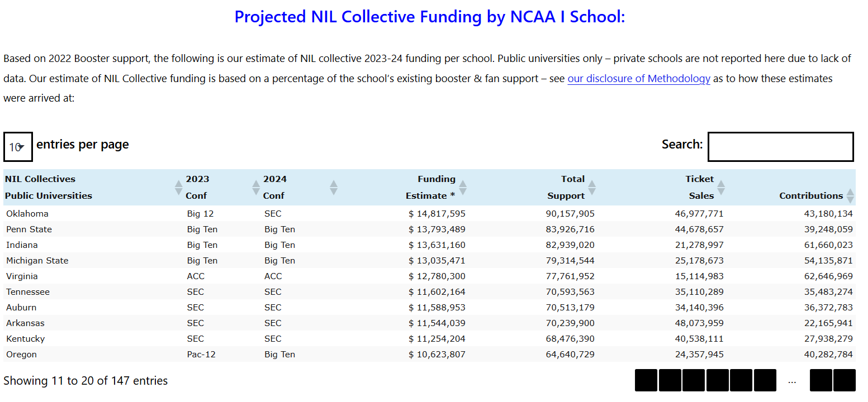This screenshot has width=868, height=402.
Task: Select funding estimate $ 10,623,807
Action: click(x=437, y=355)
